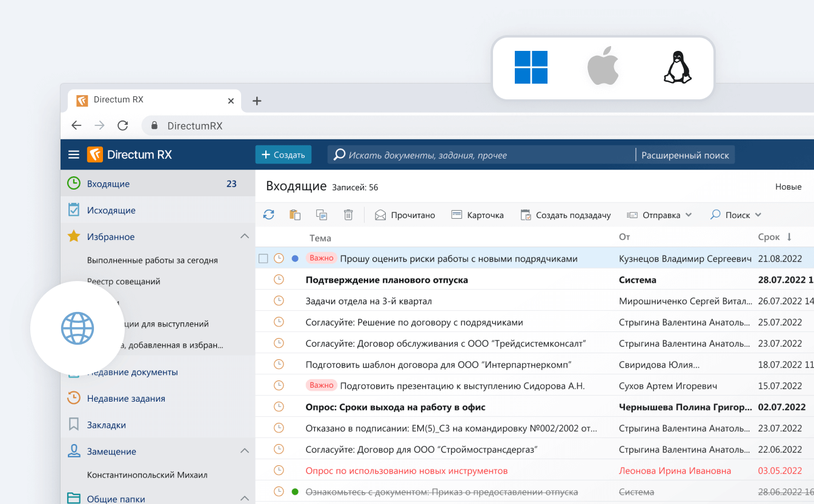
Task: Click the delete (trash) icon
Action: (348, 214)
